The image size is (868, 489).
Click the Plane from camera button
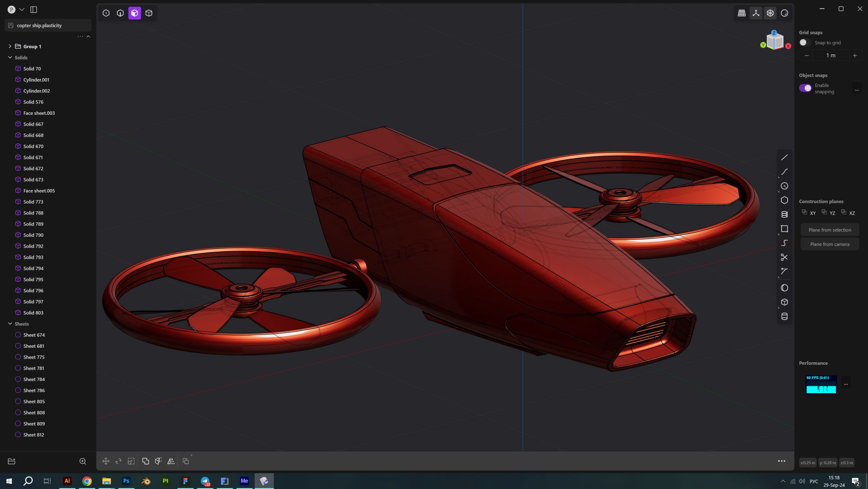tap(830, 244)
